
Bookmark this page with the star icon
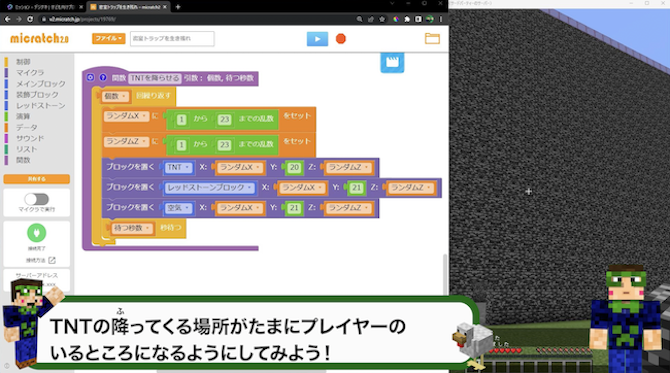(x=382, y=19)
